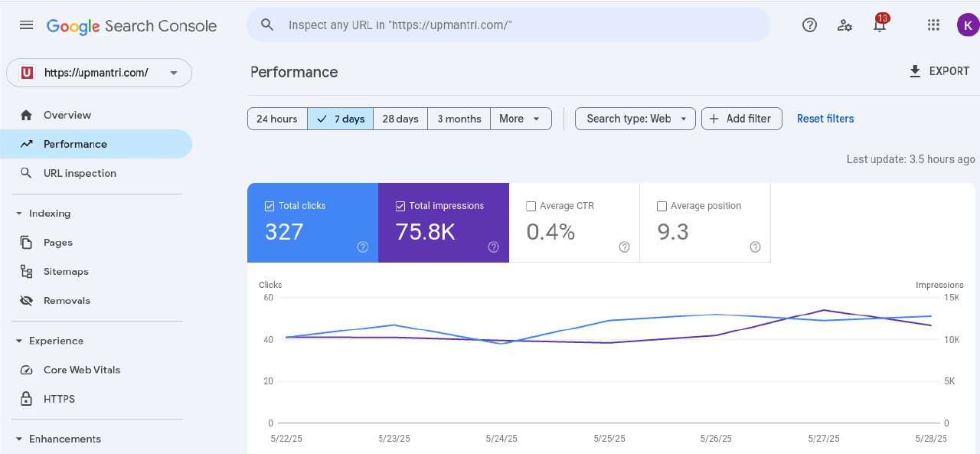Uncheck the Total impressions checkbox
980x454 pixels.
(400, 206)
